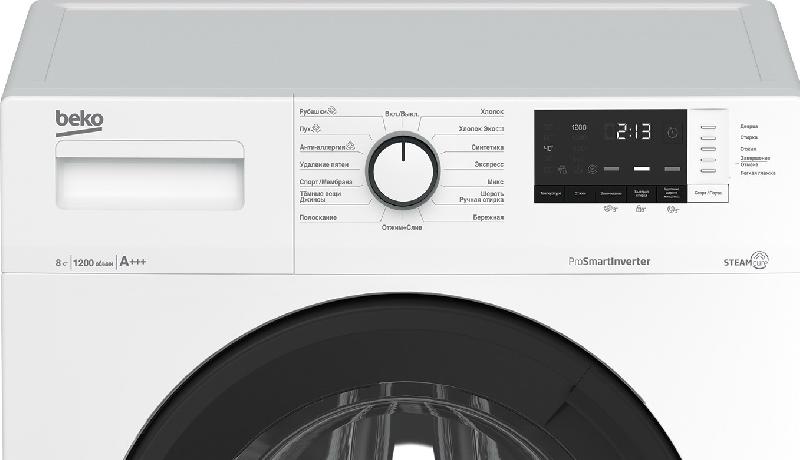Choose the Отжим+Слив program
Image resolution: width=800 pixels, height=460 pixels.
coord(401,228)
